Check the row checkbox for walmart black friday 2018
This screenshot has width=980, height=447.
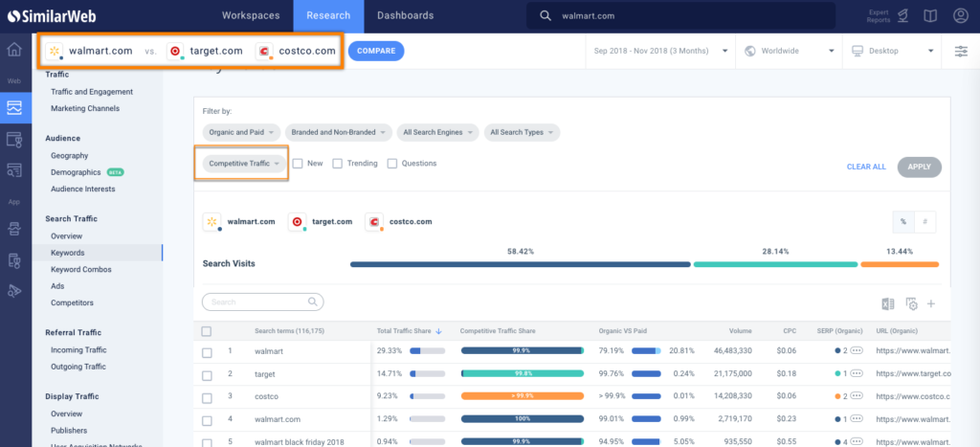point(207,442)
